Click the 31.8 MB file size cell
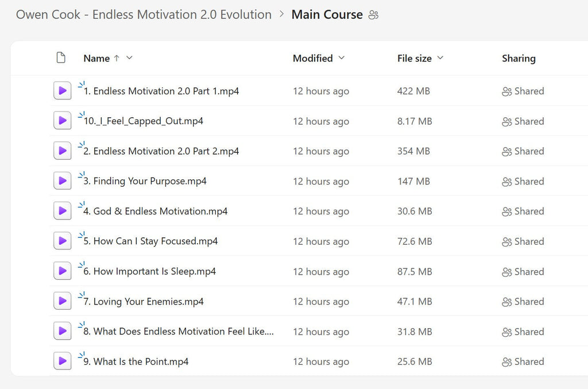 [x=415, y=331]
